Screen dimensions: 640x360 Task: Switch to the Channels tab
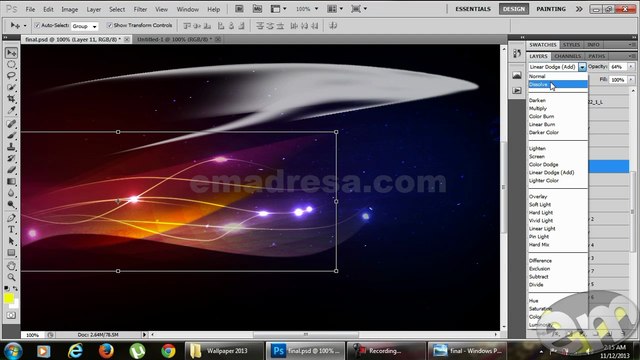567,56
